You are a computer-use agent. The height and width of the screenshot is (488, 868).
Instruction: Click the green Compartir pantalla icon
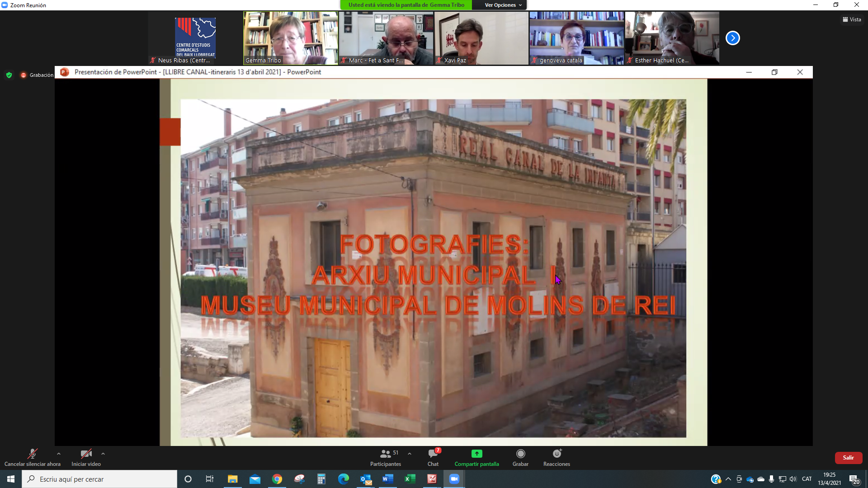pyautogui.click(x=476, y=454)
